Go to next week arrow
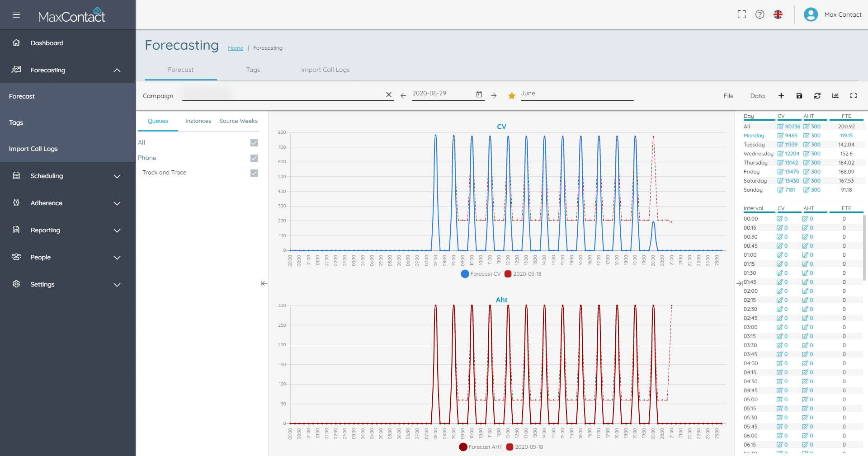Viewport: 868px width, 456px height. click(494, 96)
